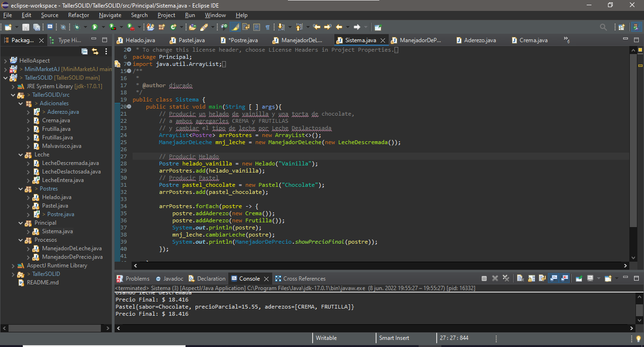The width and height of the screenshot is (644, 347).
Task: Open the Problems view tab
Action: tap(137, 279)
